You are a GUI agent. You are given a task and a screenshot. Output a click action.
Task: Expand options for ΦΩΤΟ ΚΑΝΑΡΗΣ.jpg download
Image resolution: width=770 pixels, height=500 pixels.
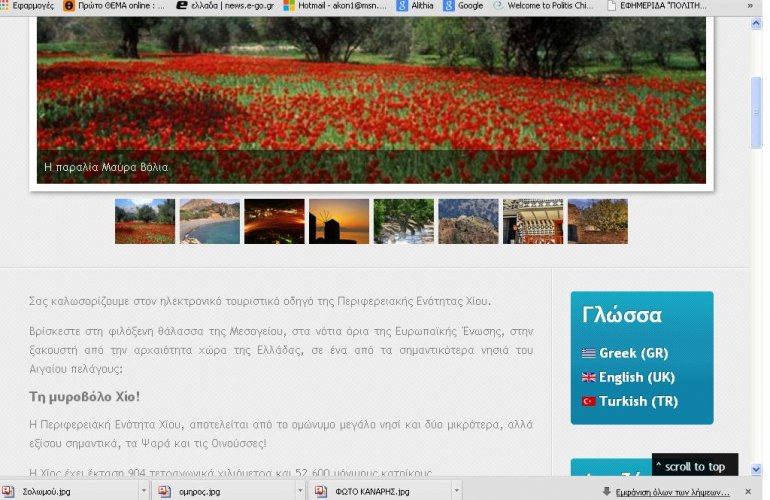[x=456, y=490]
